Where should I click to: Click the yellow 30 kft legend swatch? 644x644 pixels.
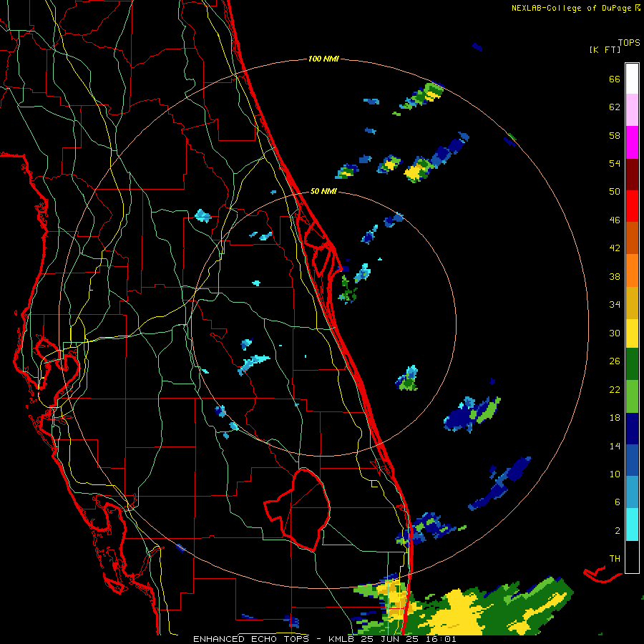tap(632, 333)
